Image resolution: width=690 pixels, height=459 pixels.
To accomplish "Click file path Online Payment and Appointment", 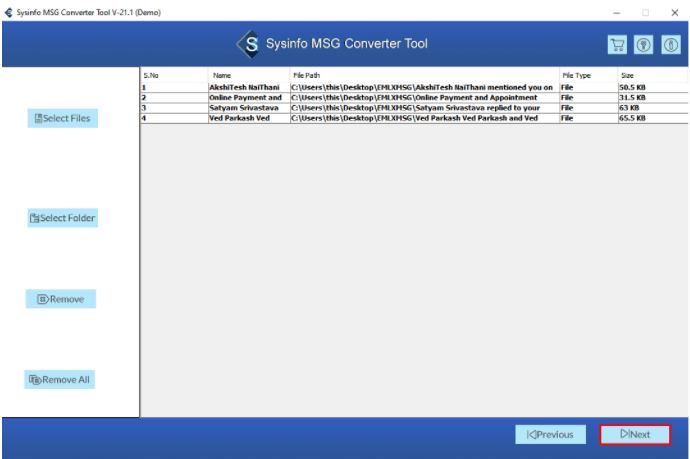I will tap(425, 98).
